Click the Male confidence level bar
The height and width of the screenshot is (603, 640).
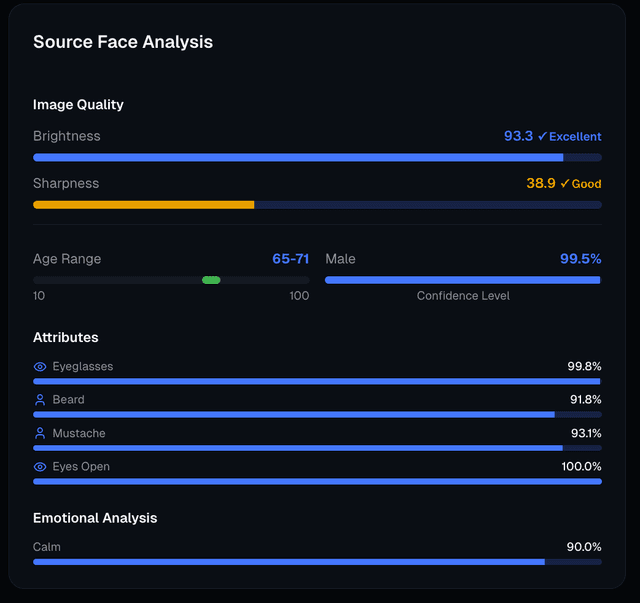(x=462, y=280)
